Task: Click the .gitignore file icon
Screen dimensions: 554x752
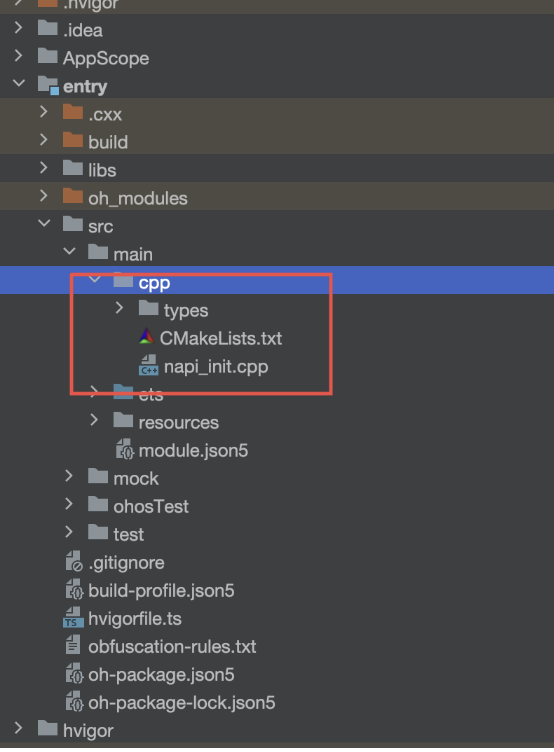Action: point(74,562)
